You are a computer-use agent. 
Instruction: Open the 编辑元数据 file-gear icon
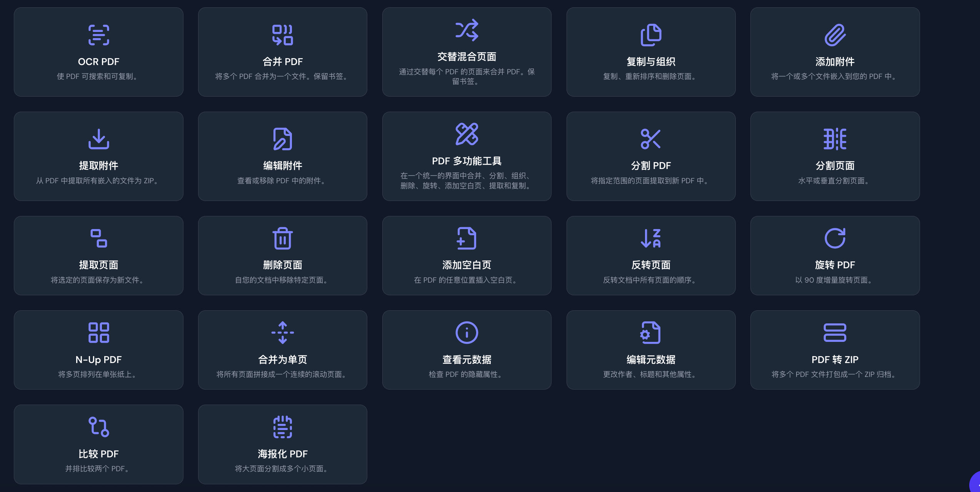(x=650, y=333)
